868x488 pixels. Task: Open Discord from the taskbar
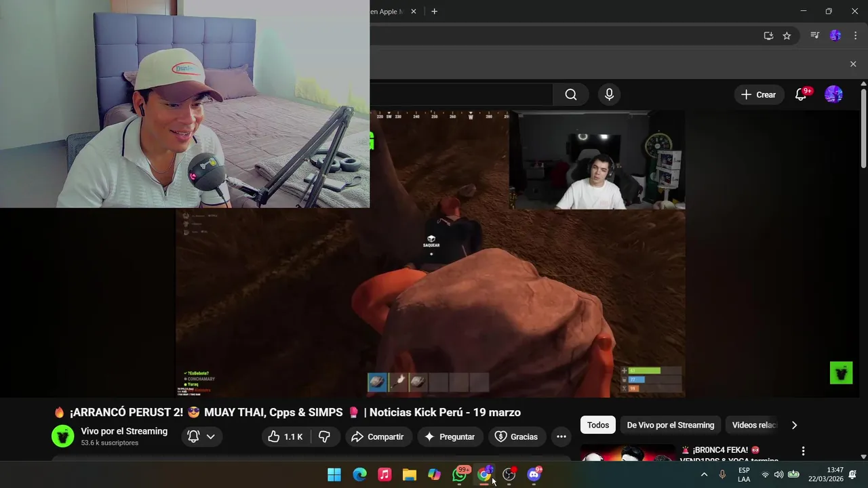tap(534, 474)
